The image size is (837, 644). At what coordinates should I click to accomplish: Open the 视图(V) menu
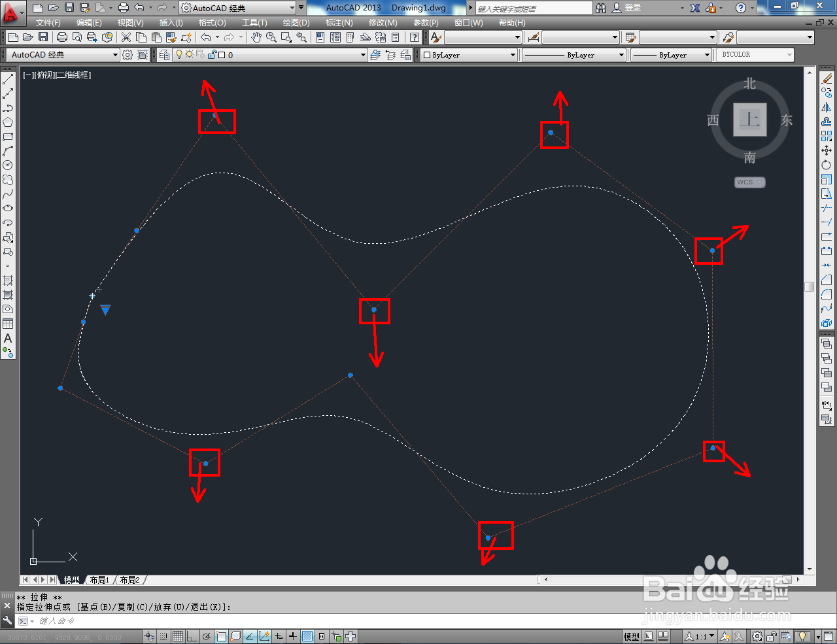click(x=130, y=22)
